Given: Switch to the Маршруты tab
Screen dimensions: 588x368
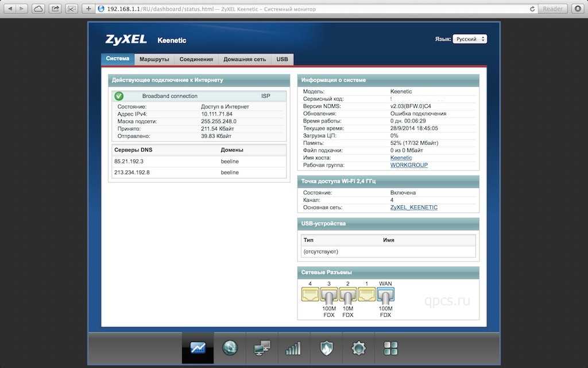Looking at the screenshot, I should point(154,59).
